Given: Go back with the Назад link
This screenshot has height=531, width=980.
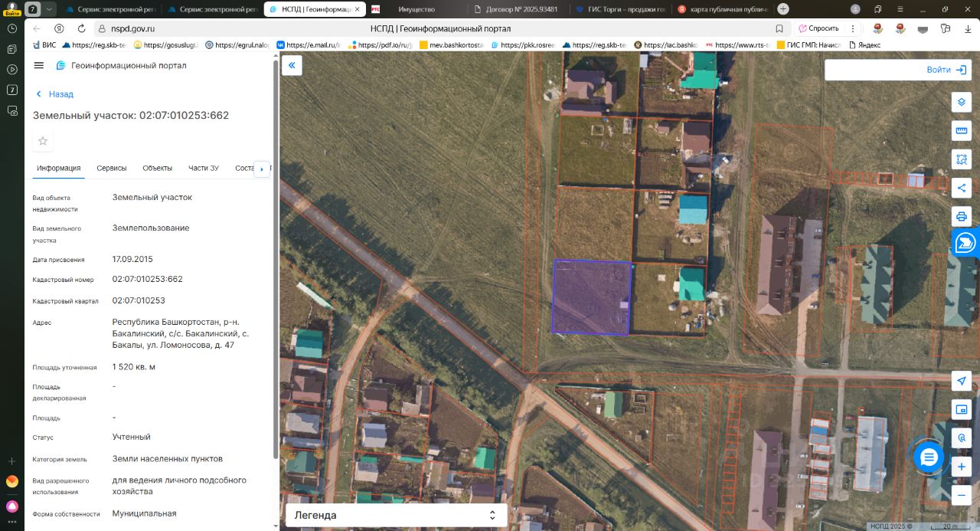Looking at the screenshot, I should [x=55, y=94].
